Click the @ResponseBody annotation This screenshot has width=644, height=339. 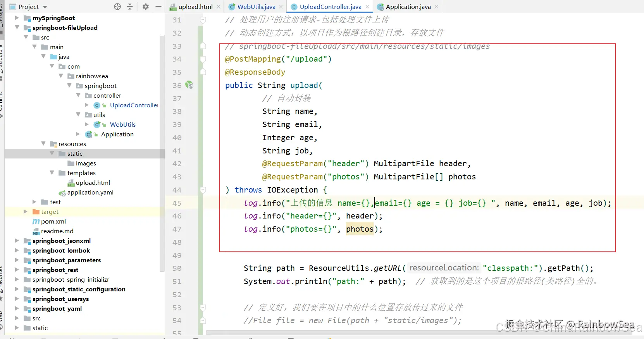click(255, 72)
